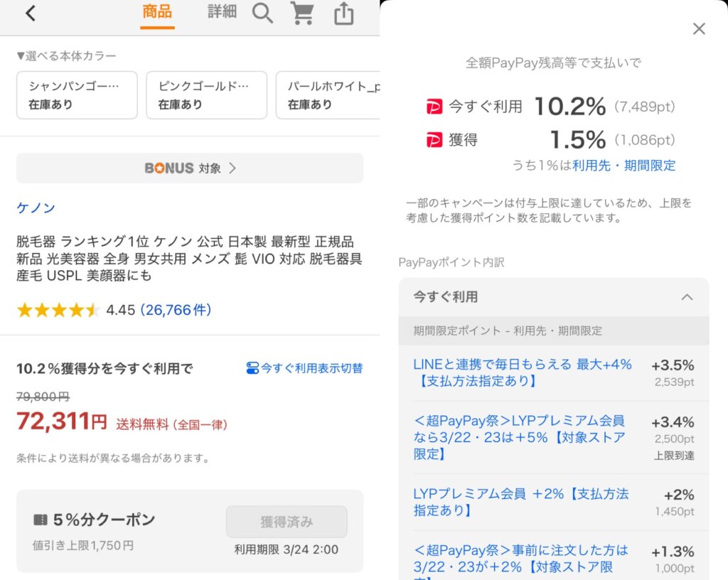Click the 10.2% (7,489pt) value
Viewport: 728px width, 580px height.
coord(604,106)
